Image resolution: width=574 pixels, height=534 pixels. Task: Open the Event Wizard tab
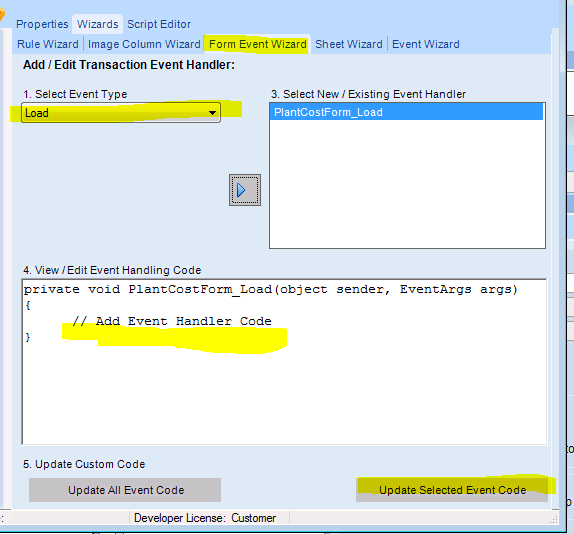point(426,44)
